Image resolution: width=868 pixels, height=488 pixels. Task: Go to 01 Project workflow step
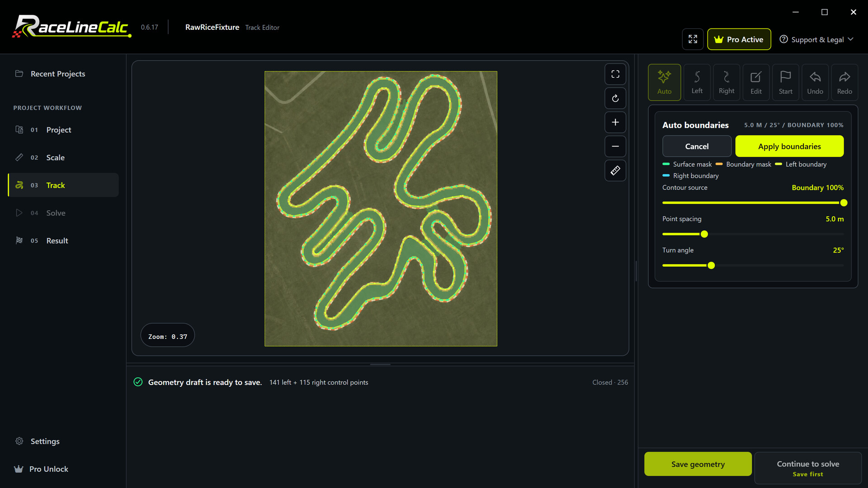(63, 130)
